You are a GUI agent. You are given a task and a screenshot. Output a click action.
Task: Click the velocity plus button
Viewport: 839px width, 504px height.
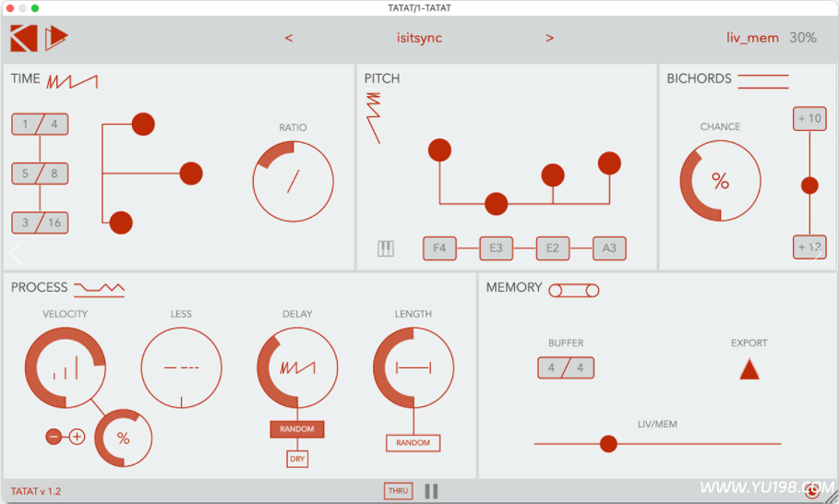(x=77, y=438)
